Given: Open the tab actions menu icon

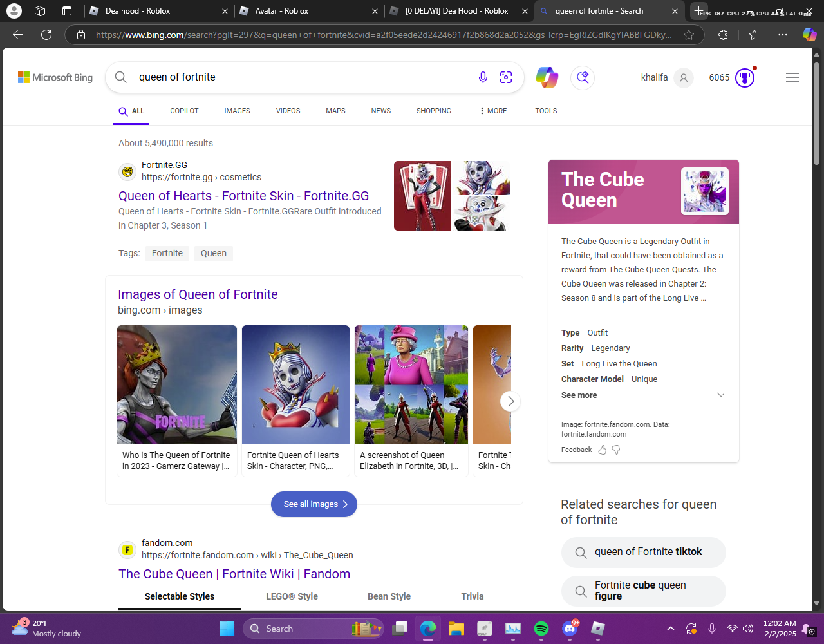Looking at the screenshot, I should click(67, 11).
